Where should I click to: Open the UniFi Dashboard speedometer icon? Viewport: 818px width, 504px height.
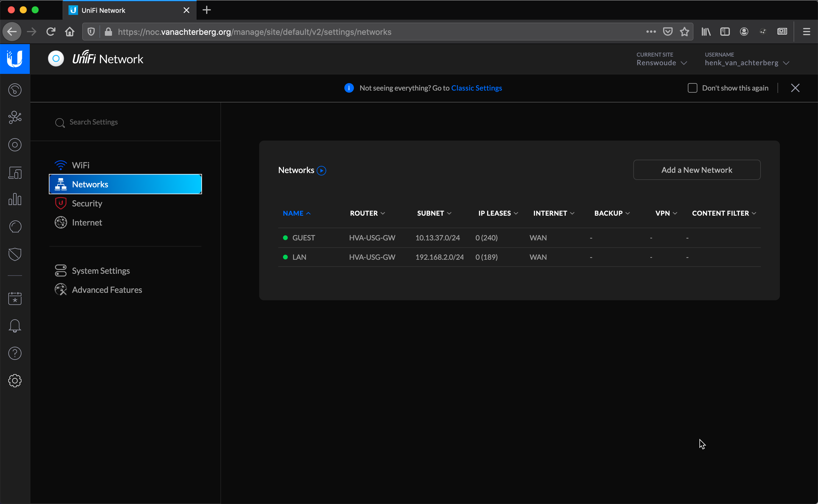pyautogui.click(x=15, y=90)
